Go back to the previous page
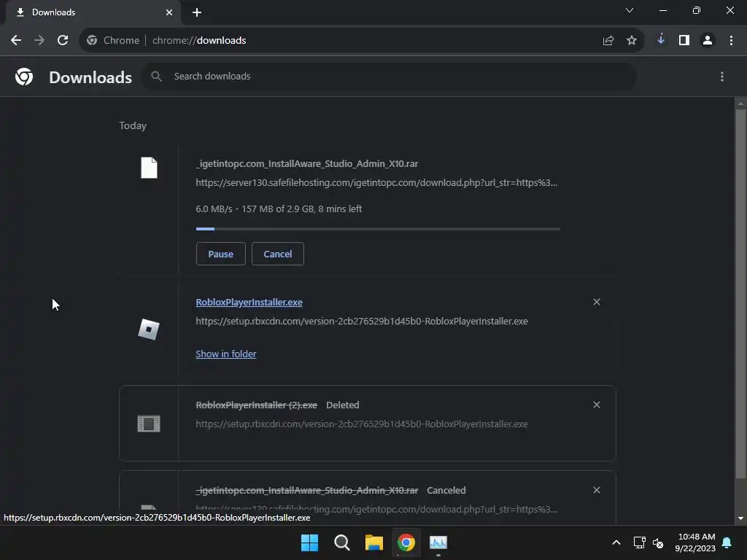Image resolution: width=747 pixels, height=560 pixels. tap(16, 41)
